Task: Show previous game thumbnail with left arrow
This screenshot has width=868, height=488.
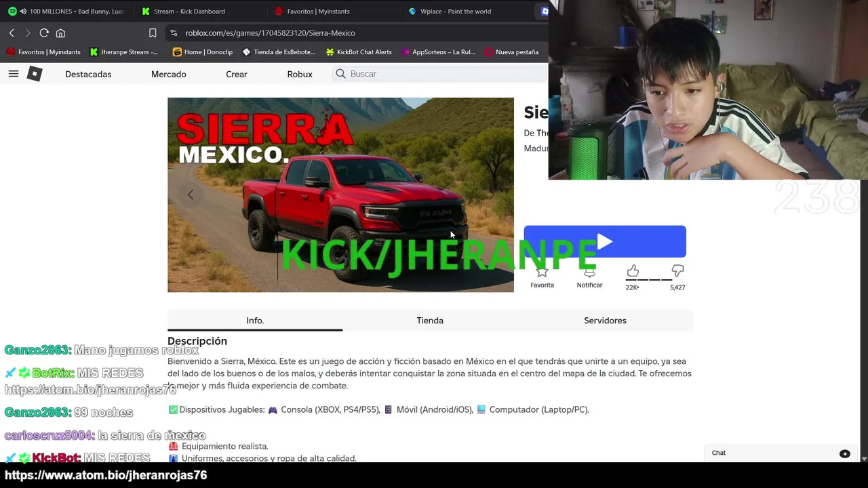Action: [191, 195]
